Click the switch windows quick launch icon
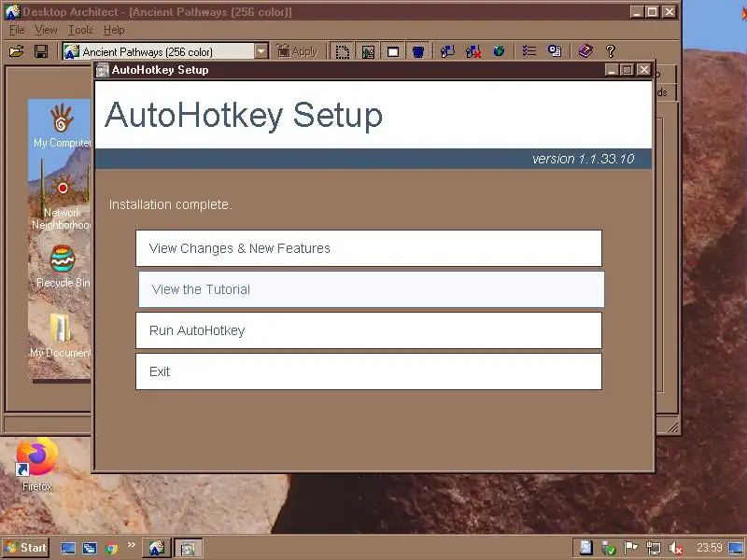This screenshot has width=747, height=560. coord(90,548)
